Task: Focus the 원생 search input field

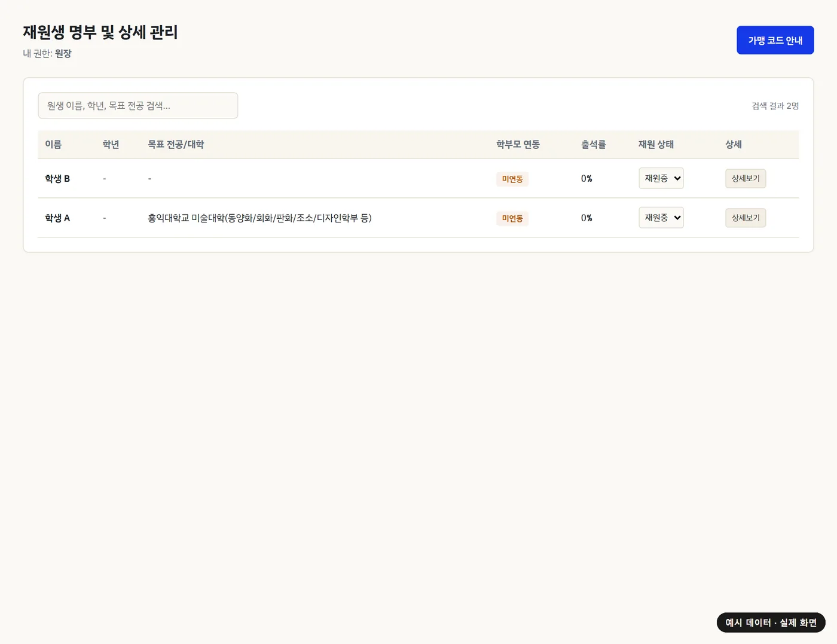Action: [138, 106]
